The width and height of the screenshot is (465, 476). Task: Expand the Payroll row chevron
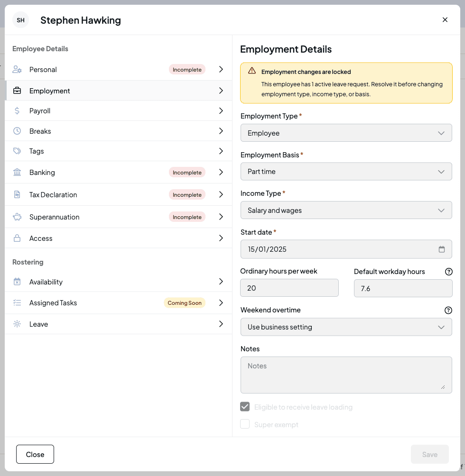point(221,111)
